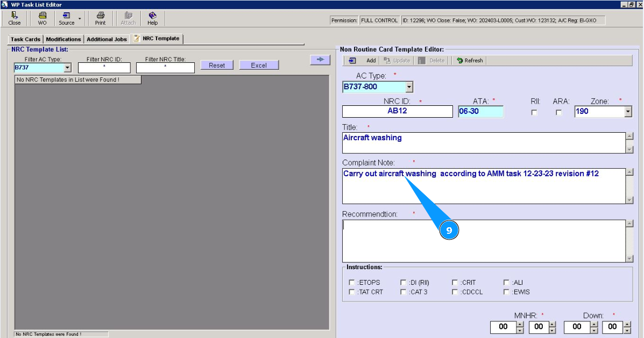This screenshot has width=644, height=338.
Task: Click the Complaint Note text area
Action: [484, 186]
